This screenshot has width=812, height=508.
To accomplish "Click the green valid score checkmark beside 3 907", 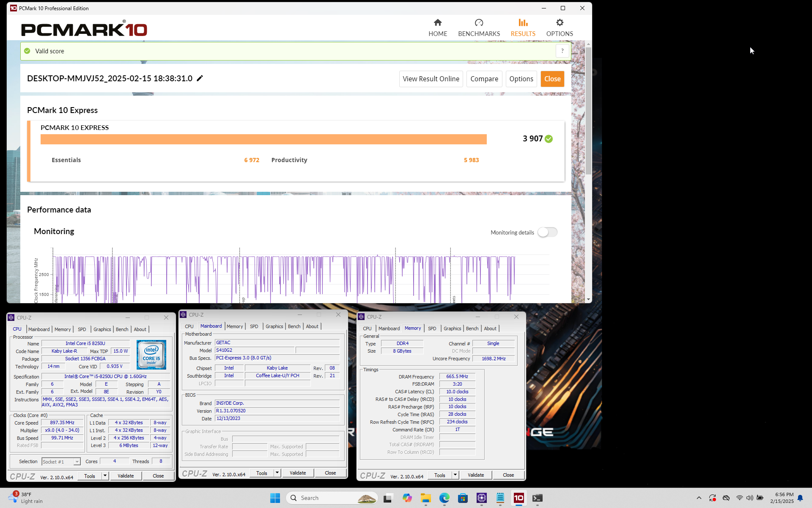I will click(549, 139).
